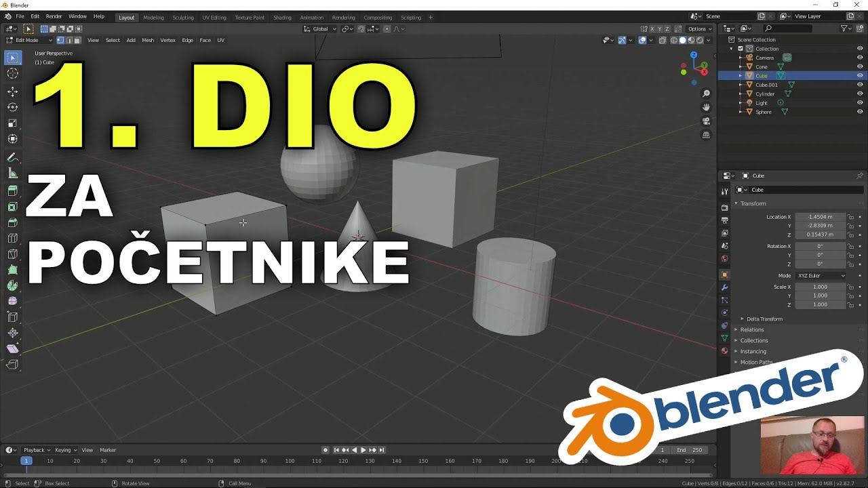
Task: Hide the Sphere in outliner
Action: pos(860,112)
